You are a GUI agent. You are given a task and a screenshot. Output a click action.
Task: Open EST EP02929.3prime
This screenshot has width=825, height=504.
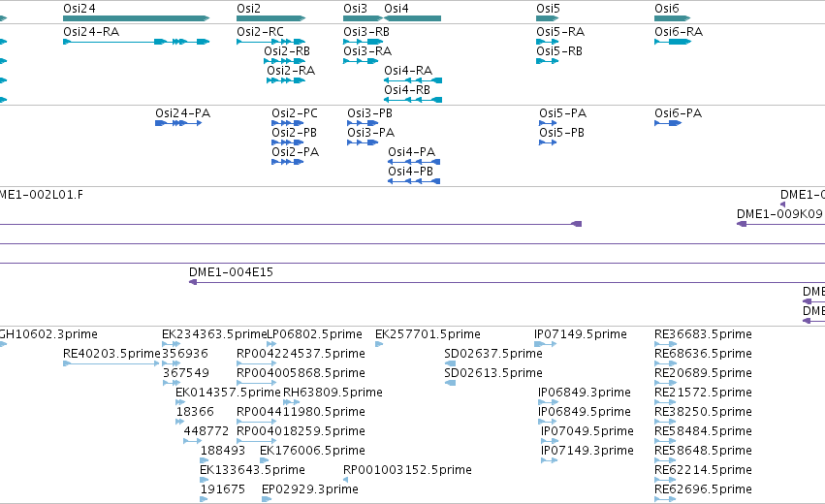pos(310,489)
